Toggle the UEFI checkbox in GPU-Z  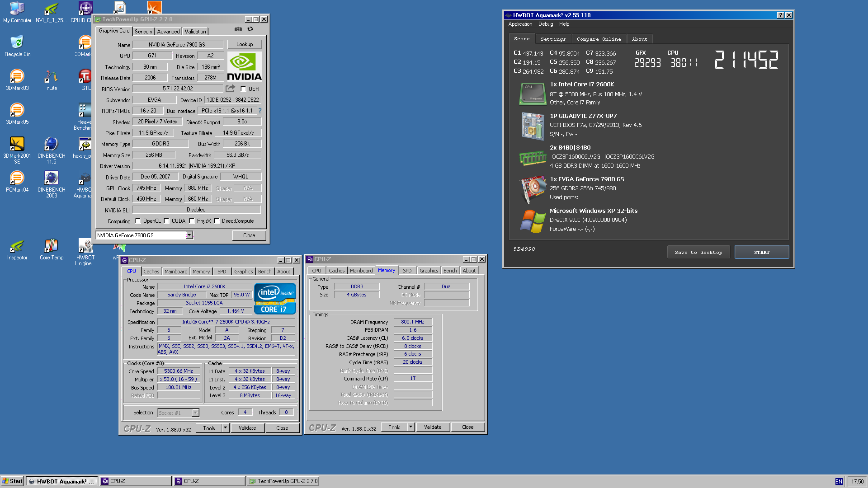[x=243, y=89]
